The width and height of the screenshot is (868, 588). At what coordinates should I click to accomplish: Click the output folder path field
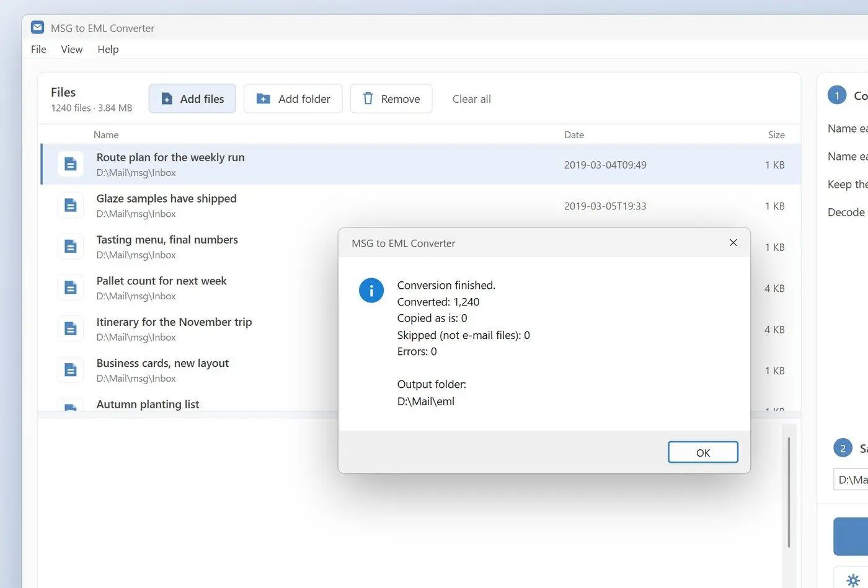tap(851, 480)
